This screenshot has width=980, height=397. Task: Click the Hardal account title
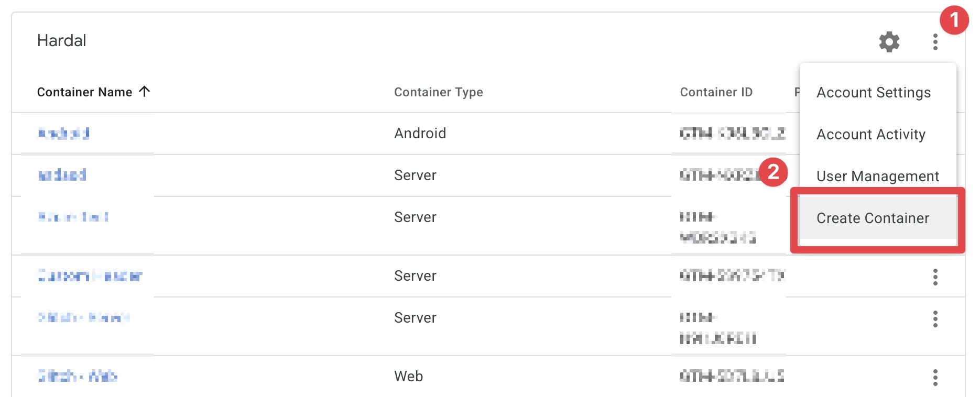tap(61, 40)
